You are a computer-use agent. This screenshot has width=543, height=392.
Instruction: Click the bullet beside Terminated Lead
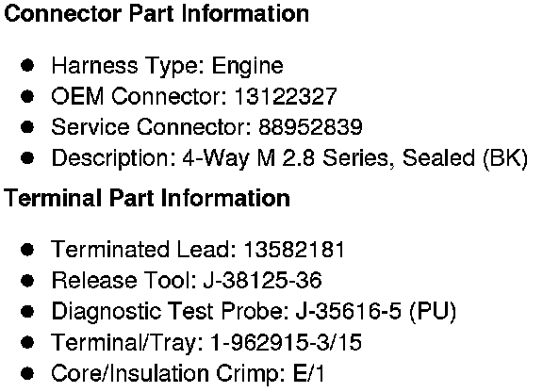[27, 250]
